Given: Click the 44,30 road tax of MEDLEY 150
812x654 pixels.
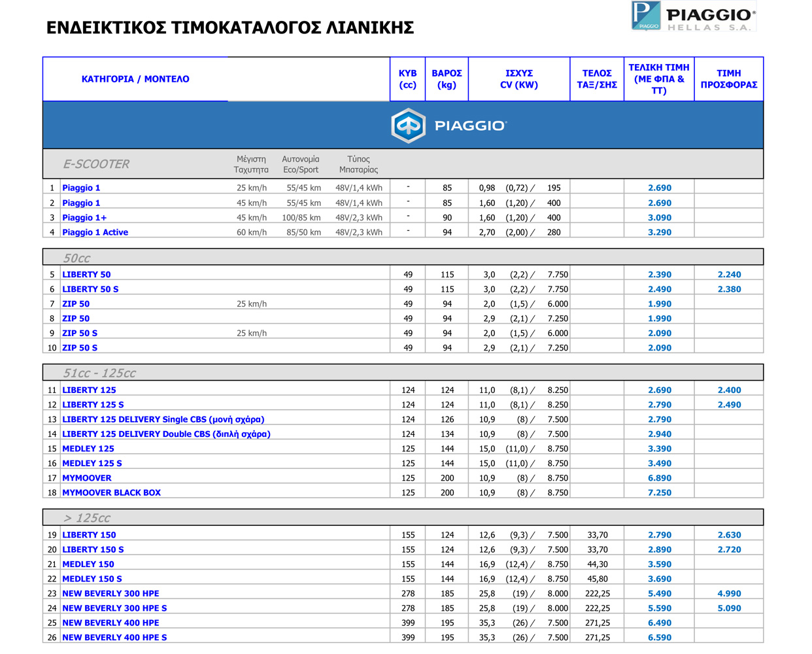Looking at the screenshot, I should 598,564.
